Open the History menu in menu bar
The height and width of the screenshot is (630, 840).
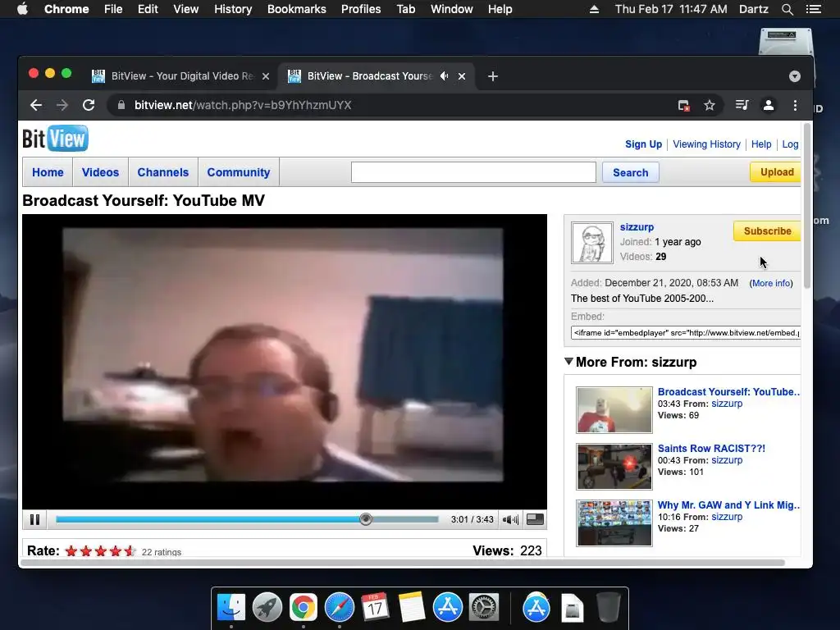coord(233,9)
